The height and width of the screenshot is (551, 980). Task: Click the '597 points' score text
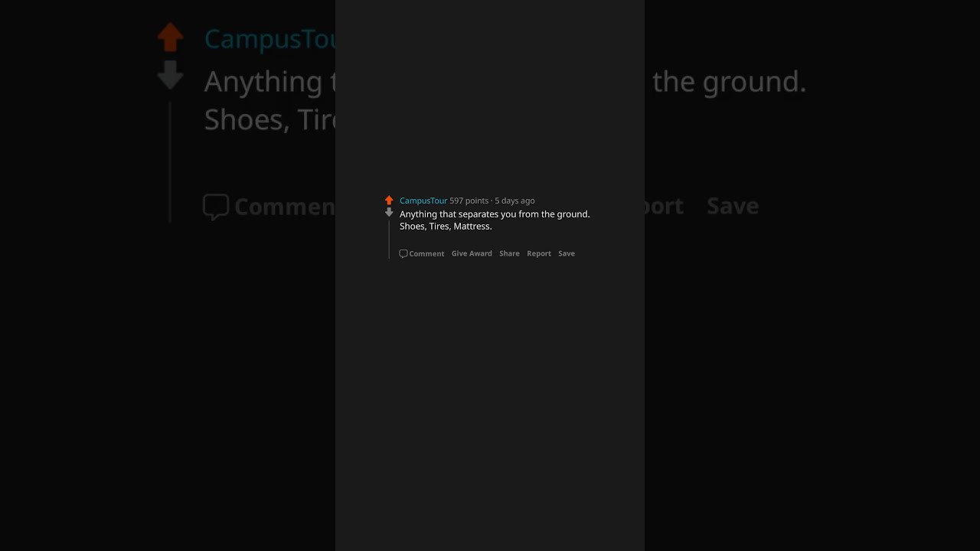point(469,201)
